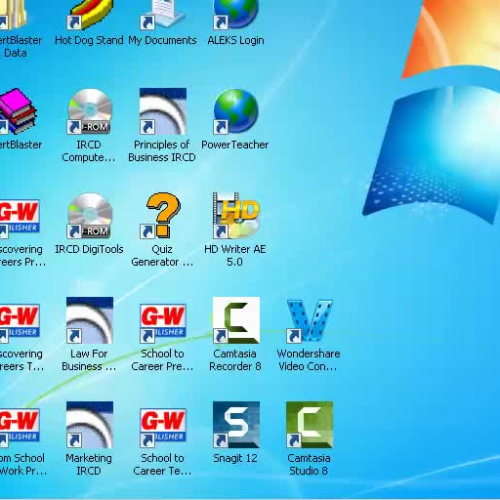The width and height of the screenshot is (500, 500).
Task: Select the stacked books Blaster shortcut
Action: (18, 112)
